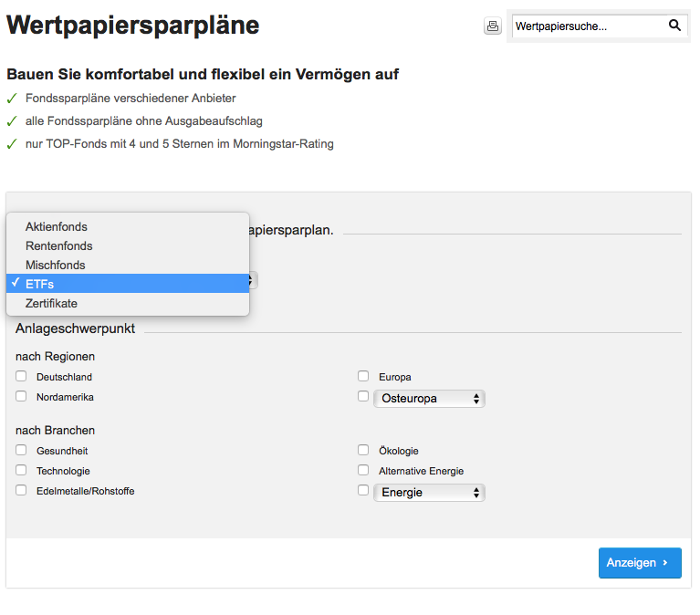700x615 pixels.
Task: Tick the Nordamerika checkbox
Action: (x=21, y=397)
